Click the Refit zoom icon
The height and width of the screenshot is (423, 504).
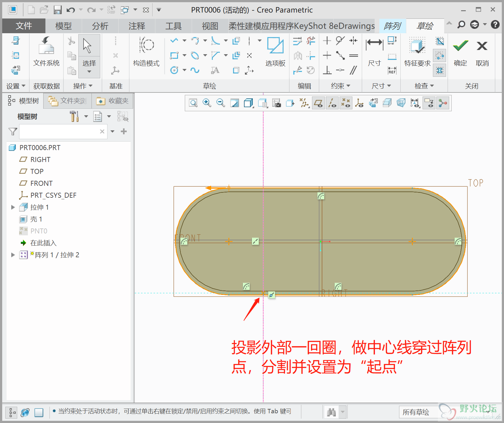[193, 103]
